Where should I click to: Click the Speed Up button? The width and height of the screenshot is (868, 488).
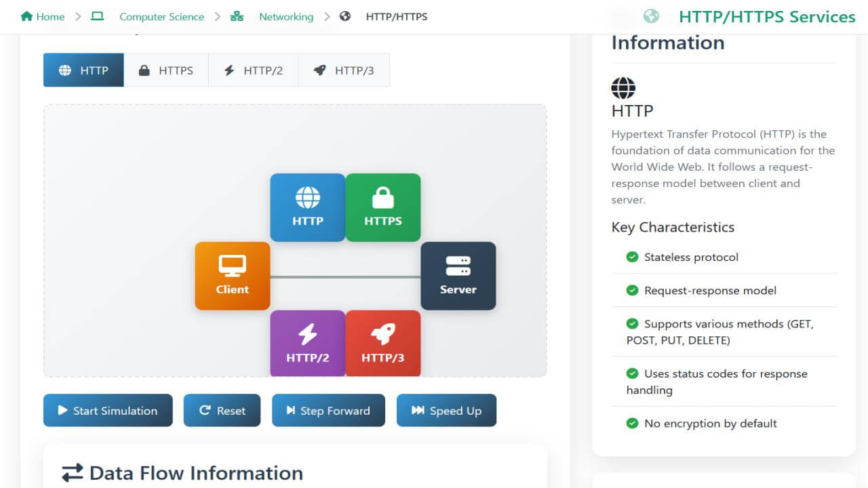pos(446,410)
